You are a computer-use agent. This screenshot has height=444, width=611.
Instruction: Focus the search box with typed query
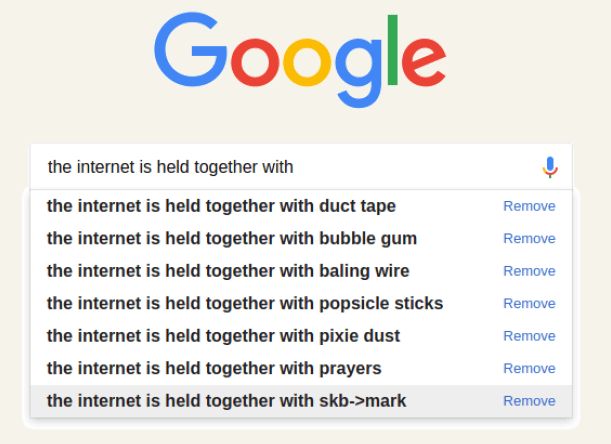(280, 167)
